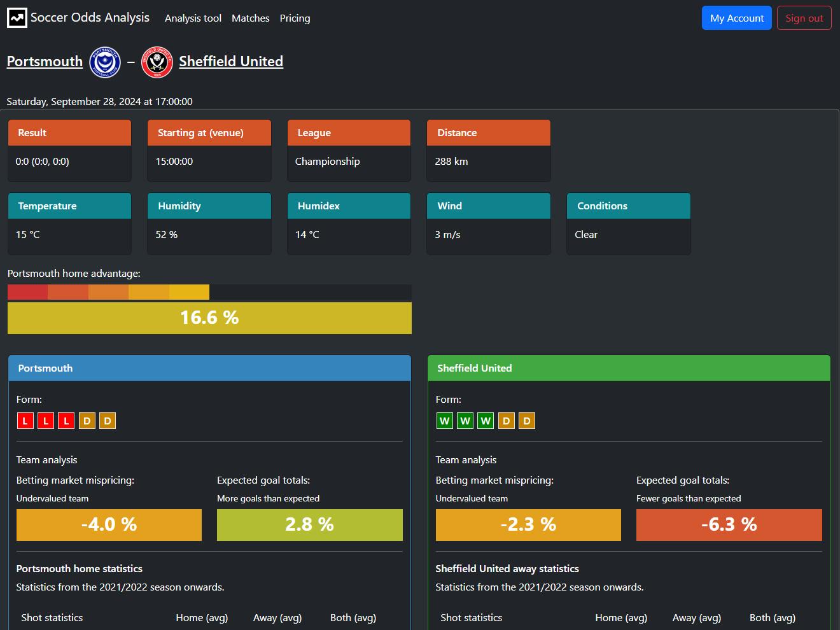Click the Sheffield United green panel header

tap(629, 368)
